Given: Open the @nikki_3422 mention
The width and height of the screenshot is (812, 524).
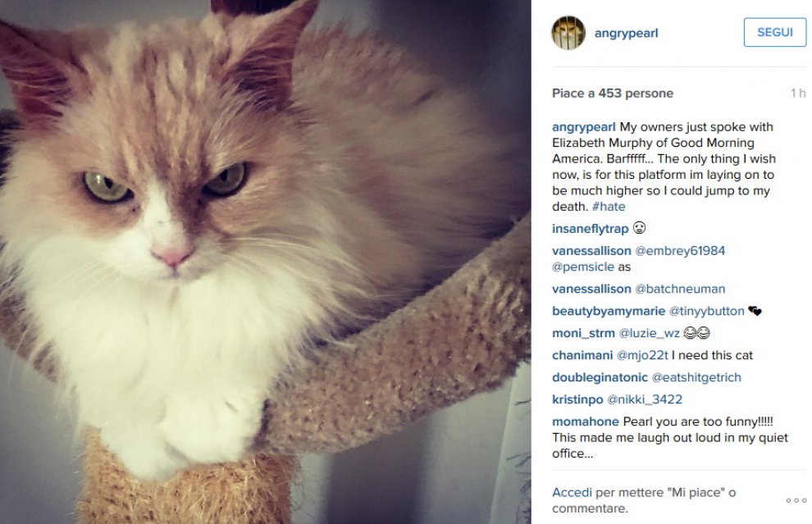Looking at the screenshot, I should click(645, 399).
